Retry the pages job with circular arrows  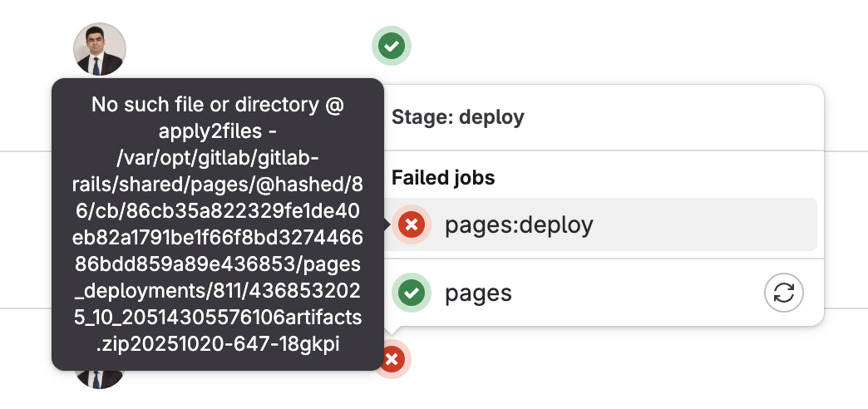tap(784, 293)
